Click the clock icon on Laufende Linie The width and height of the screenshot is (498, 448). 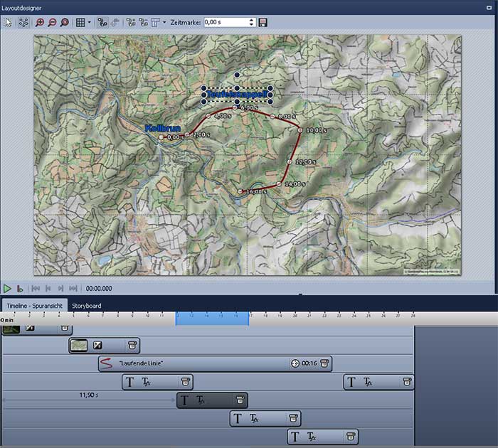(x=295, y=363)
